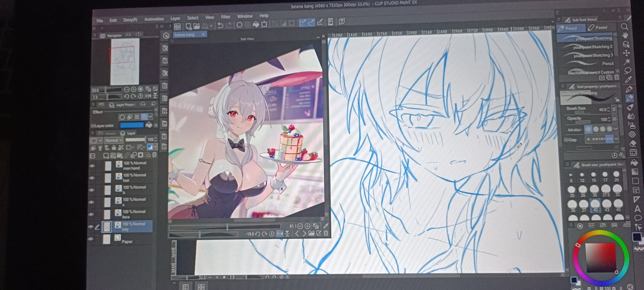
Task: Delete sub tool with trash icon
Action: (617, 77)
